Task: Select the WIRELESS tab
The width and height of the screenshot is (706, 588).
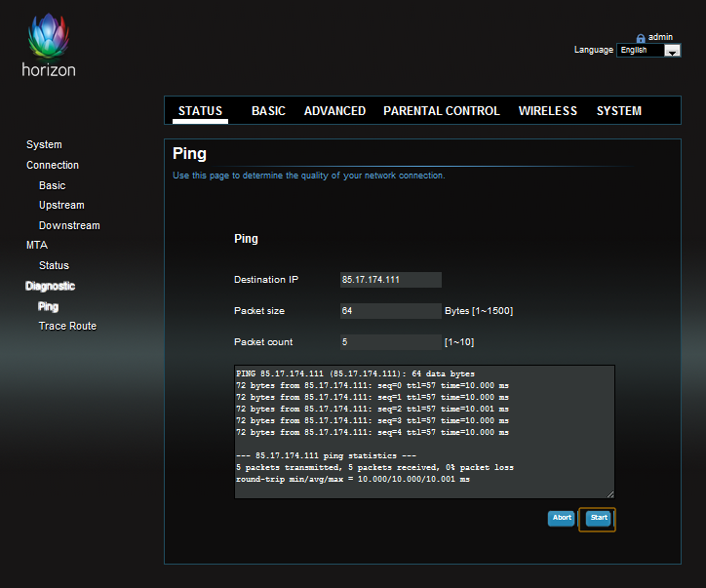Action: pyautogui.click(x=547, y=111)
